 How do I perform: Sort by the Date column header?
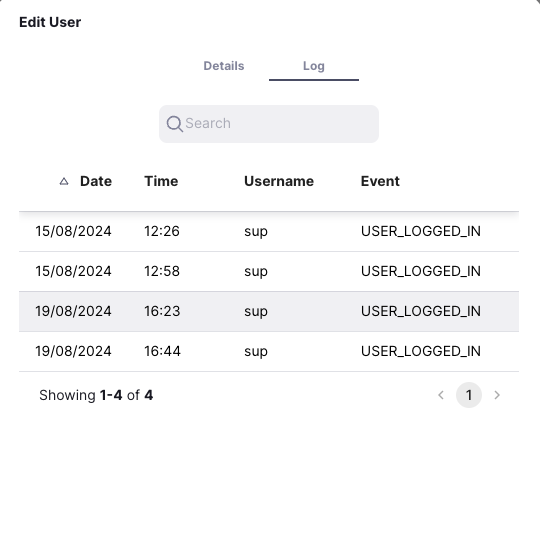[96, 181]
